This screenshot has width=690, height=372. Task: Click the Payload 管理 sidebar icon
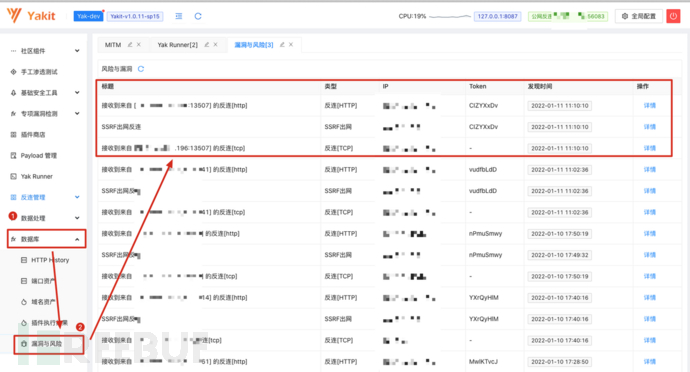[13, 155]
